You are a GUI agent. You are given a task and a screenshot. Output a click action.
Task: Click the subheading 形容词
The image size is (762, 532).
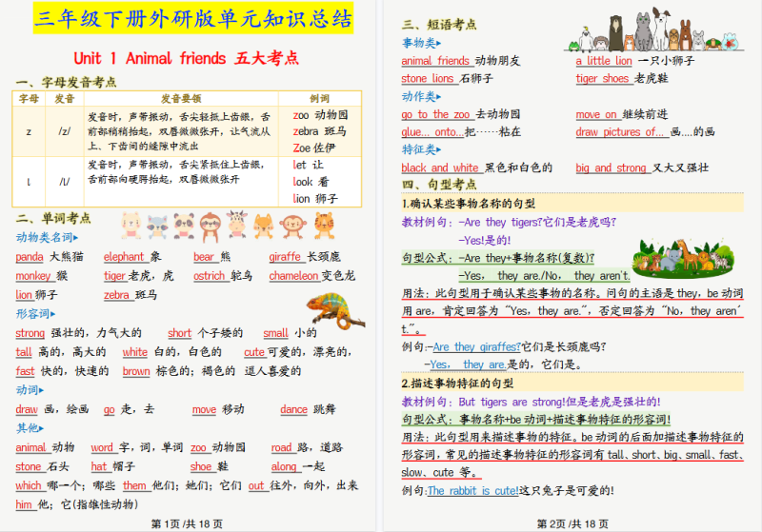(x=35, y=314)
